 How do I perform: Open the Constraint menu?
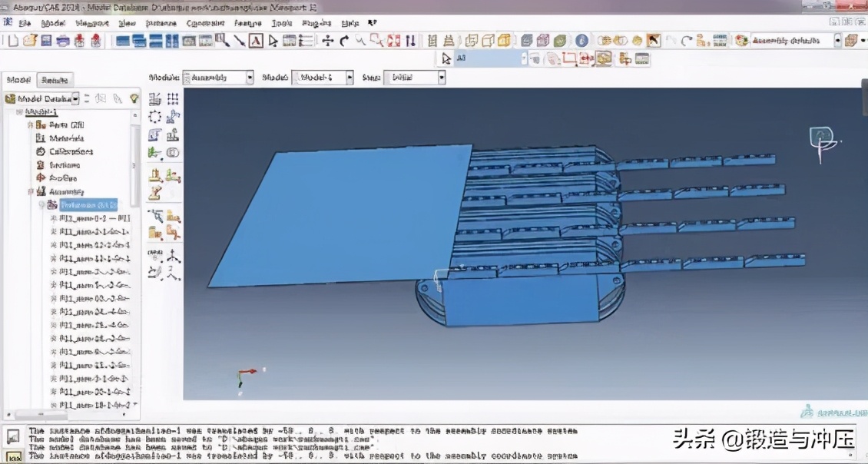205,23
